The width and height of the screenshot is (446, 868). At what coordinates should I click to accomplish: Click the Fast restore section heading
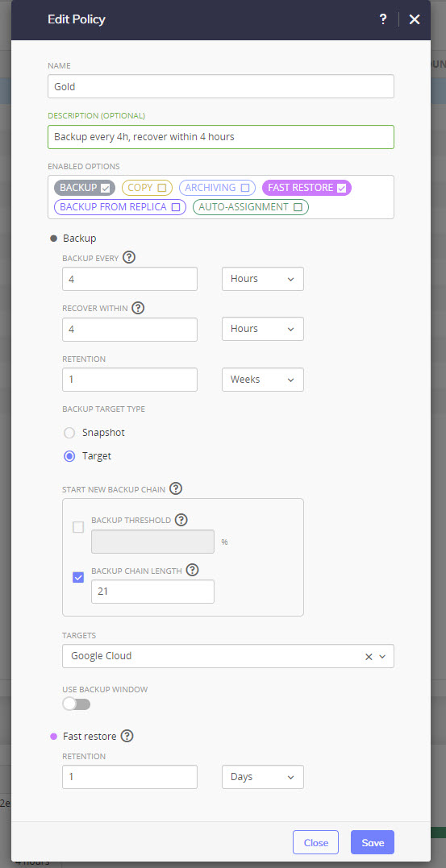[90, 737]
